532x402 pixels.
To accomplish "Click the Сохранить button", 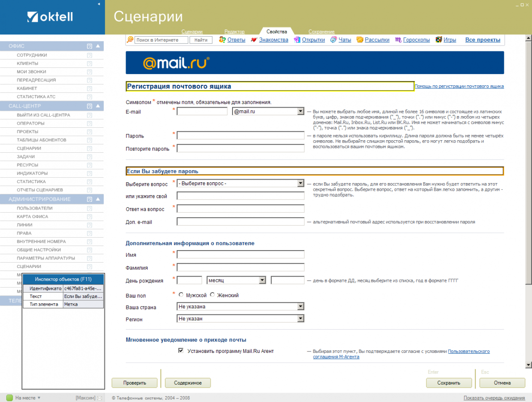I will point(449,383).
